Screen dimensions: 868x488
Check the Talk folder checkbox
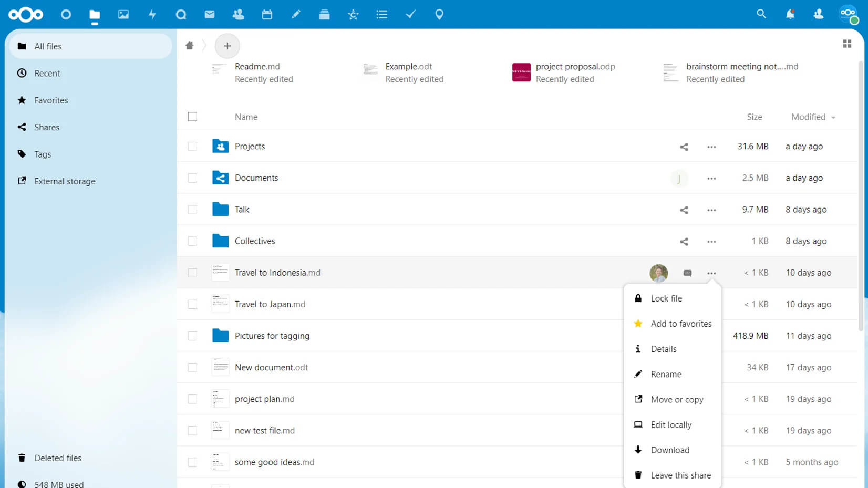pos(192,210)
